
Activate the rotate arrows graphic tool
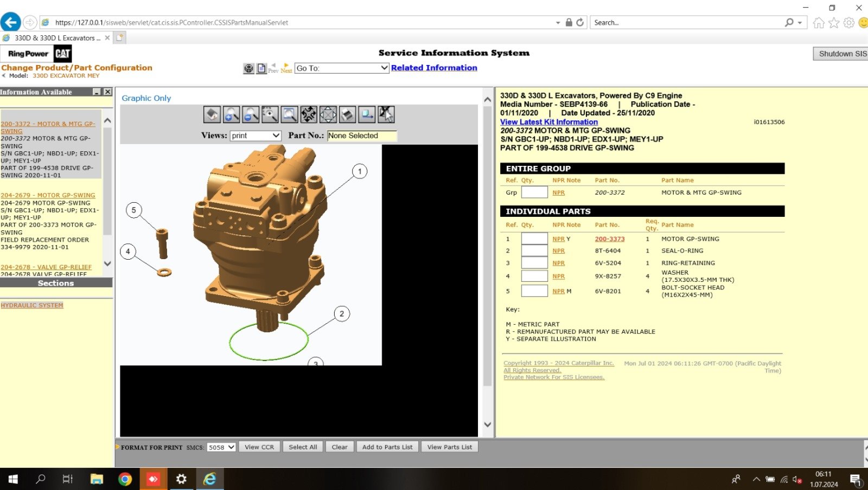click(309, 114)
